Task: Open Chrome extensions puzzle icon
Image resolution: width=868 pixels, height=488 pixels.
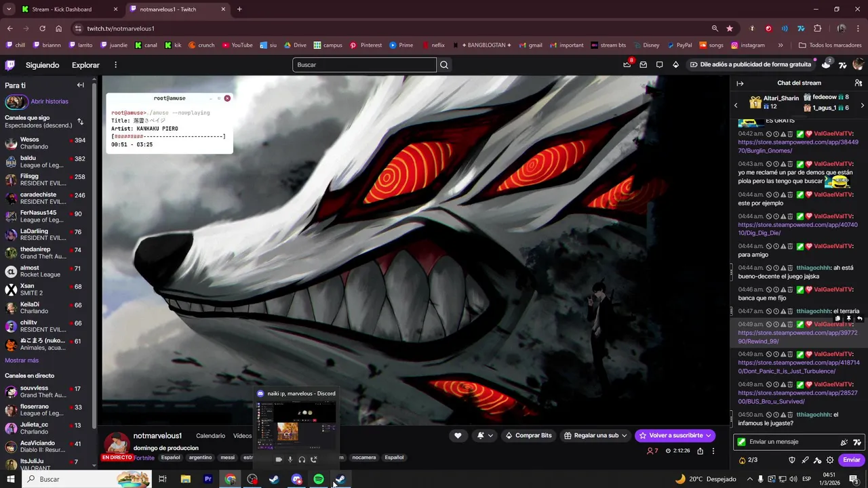Action: tap(817, 28)
